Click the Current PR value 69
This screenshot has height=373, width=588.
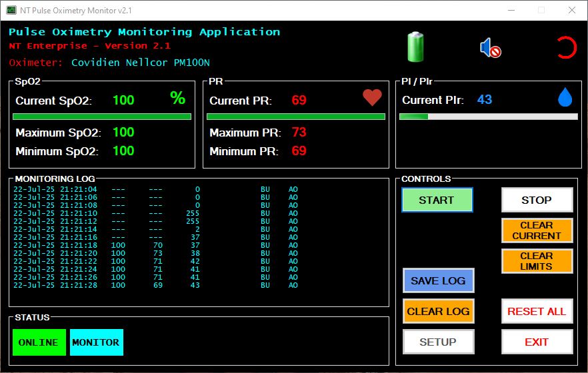coord(299,100)
